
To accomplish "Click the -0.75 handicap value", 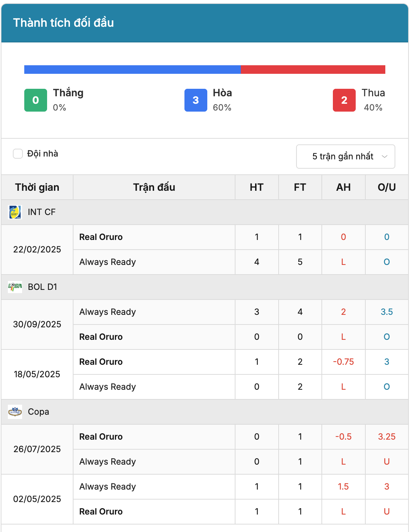I will click(344, 362).
